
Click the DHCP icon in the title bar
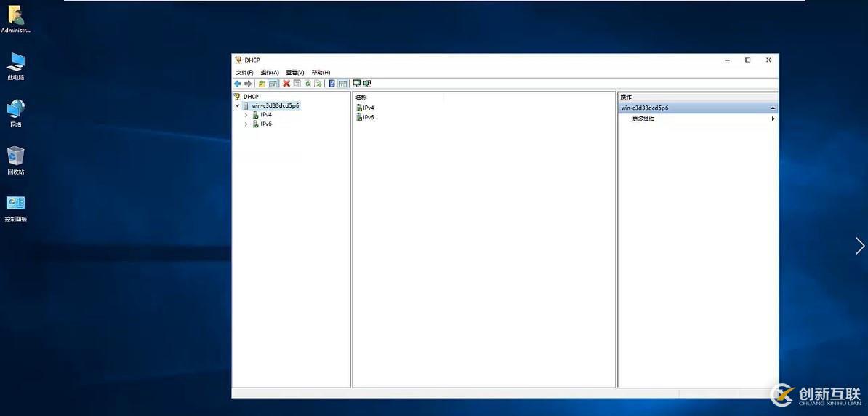[238, 60]
